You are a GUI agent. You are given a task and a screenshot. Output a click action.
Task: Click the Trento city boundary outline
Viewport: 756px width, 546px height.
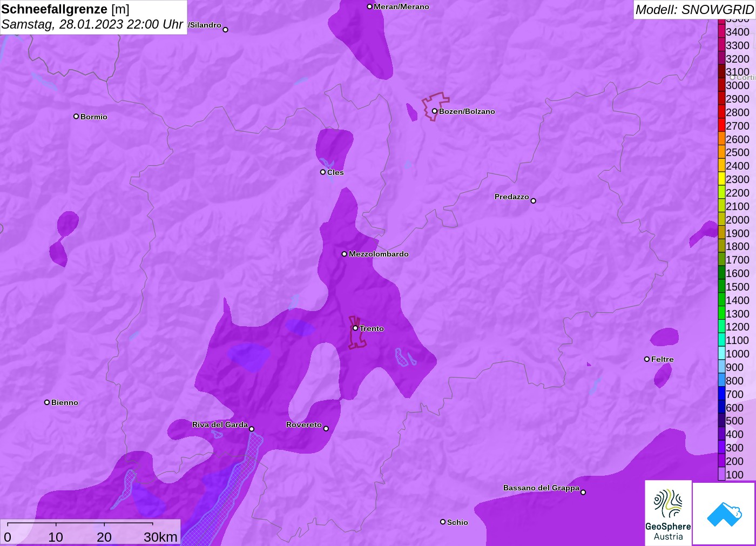click(356, 333)
